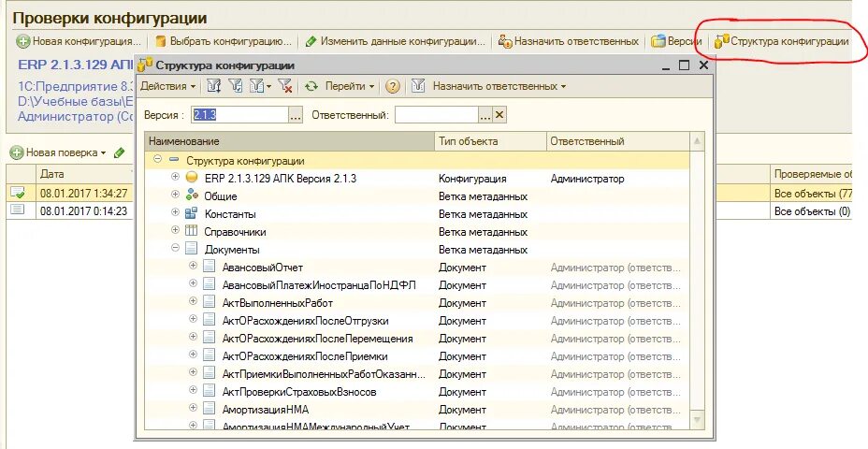Click Все объекты (0) cell
868x449 pixels.
point(812,210)
